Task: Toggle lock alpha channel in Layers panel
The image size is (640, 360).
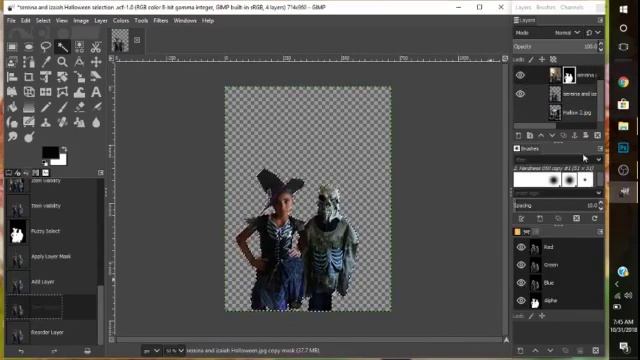Action: pos(553,60)
